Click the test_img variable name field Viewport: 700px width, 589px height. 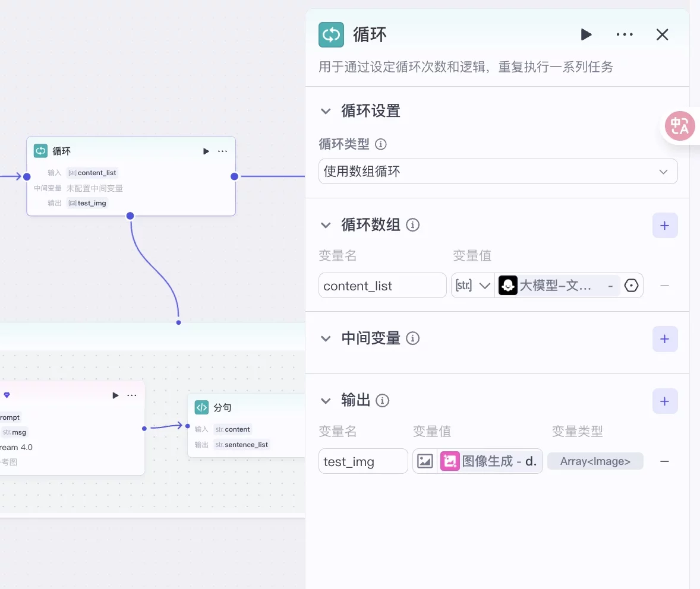click(363, 461)
